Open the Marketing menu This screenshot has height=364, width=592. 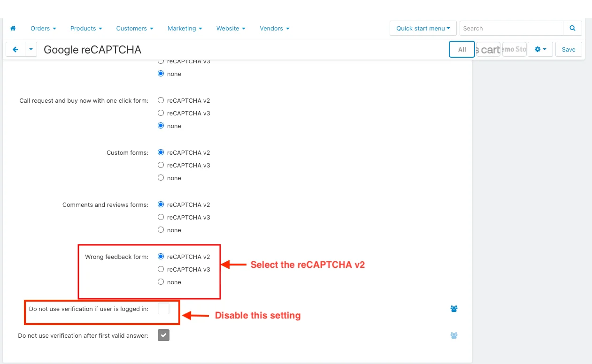[x=185, y=29]
